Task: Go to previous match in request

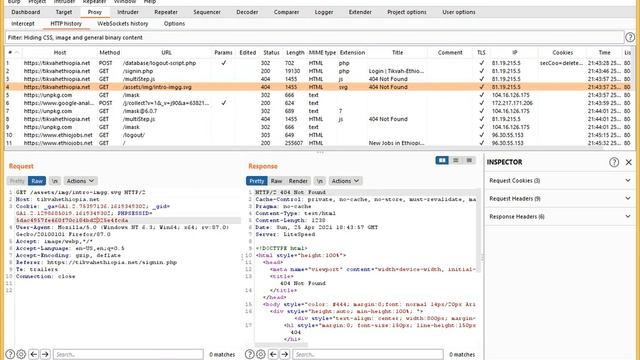Action: 33,354
